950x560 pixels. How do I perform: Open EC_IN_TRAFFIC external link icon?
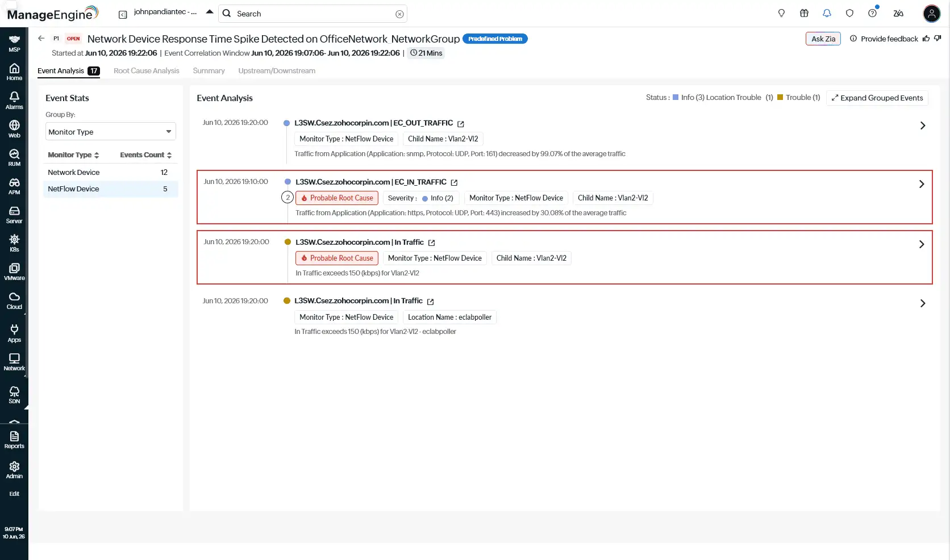(x=454, y=183)
